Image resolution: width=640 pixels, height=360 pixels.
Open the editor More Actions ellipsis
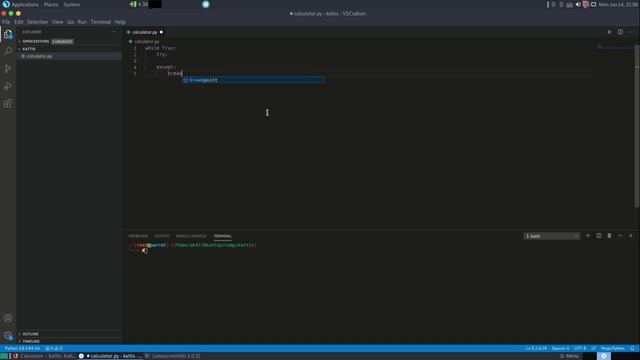click(x=631, y=32)
